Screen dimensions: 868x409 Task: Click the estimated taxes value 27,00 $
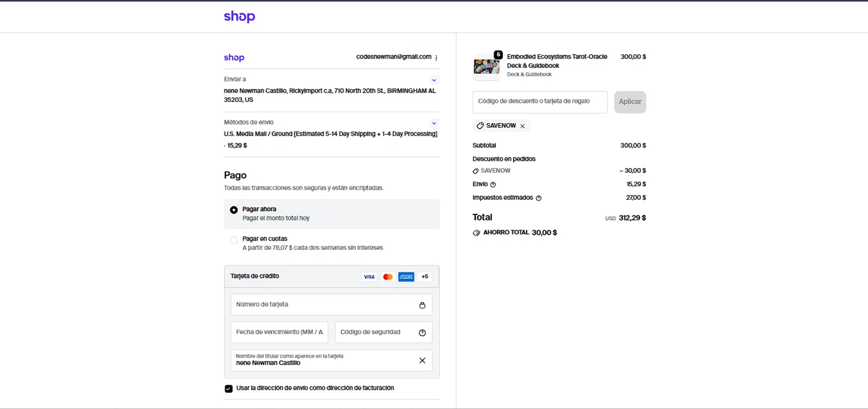(x=636, y=198)
